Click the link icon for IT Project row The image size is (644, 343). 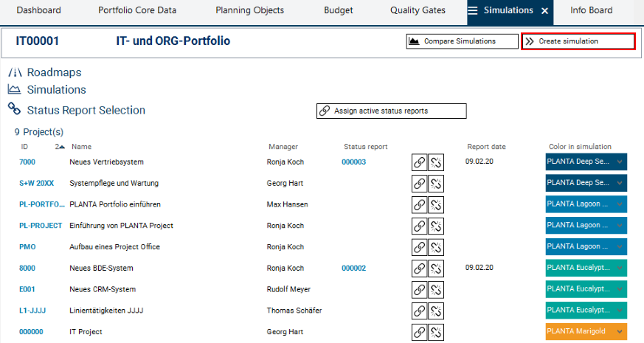(x=419, y=332)
